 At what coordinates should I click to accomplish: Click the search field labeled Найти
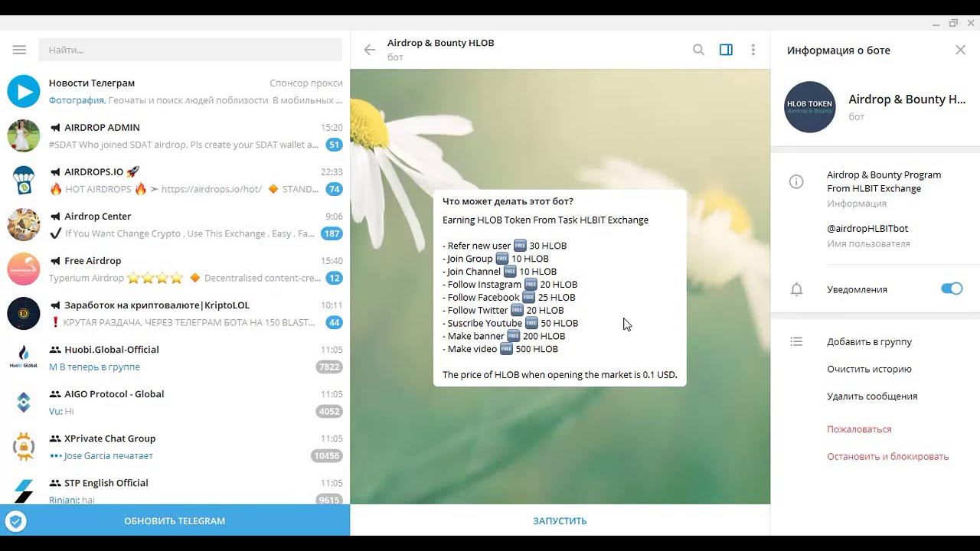click(x=191, y=50)
